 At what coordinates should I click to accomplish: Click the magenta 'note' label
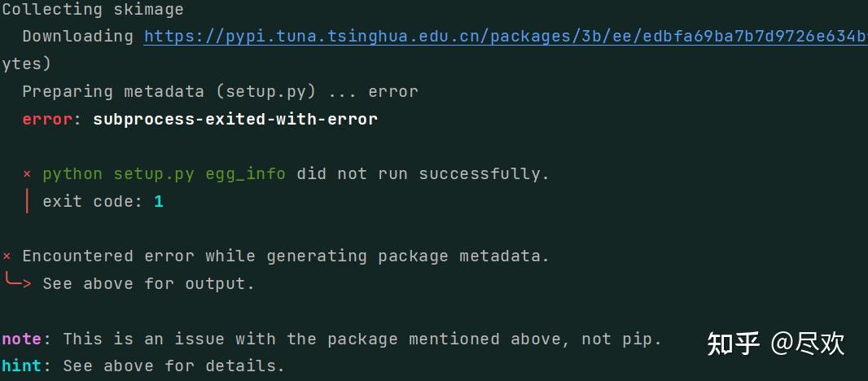[22, 339]
